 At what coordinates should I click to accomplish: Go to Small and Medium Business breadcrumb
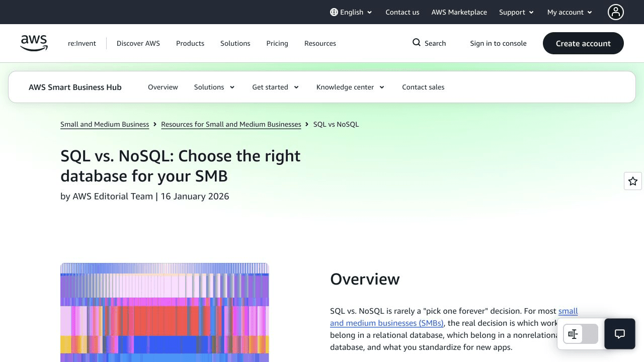(x=105, y=124)
